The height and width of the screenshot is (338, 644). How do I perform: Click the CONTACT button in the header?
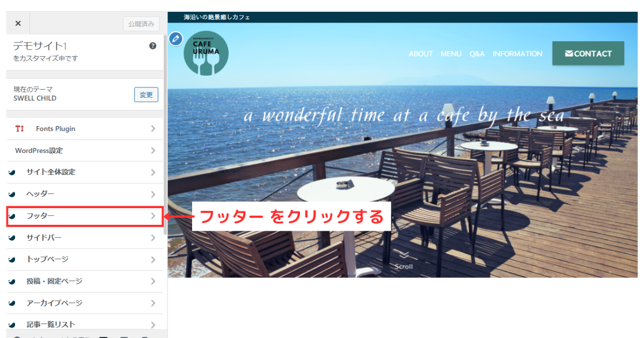coord(588,54)
